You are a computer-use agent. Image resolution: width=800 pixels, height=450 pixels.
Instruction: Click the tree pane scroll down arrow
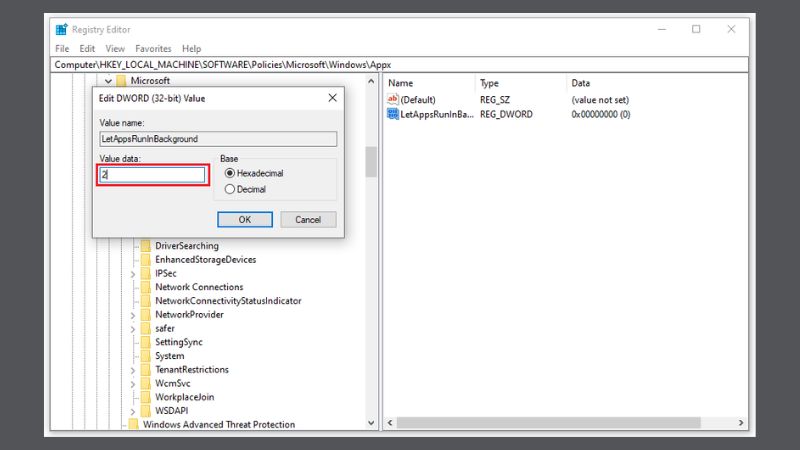[x=371, y=423]
